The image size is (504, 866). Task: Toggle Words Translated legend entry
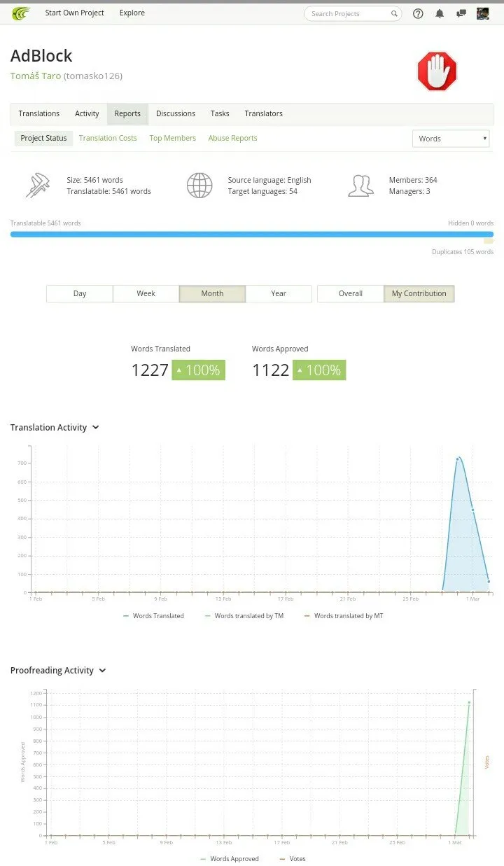click(x=153, y=616)
